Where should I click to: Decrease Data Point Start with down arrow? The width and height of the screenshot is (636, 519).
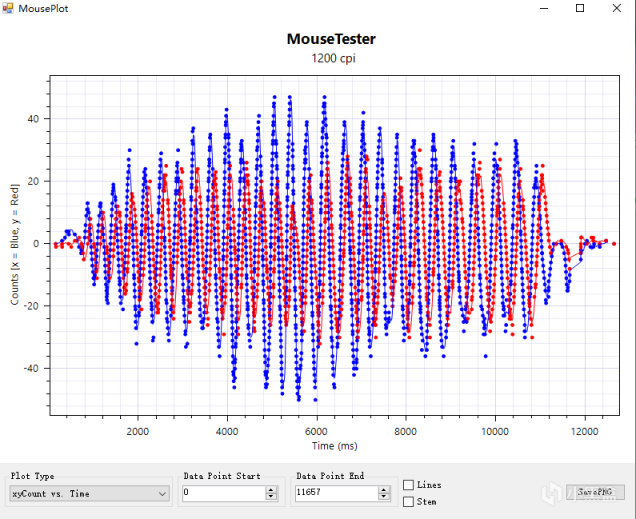click(x=271, y=497)
